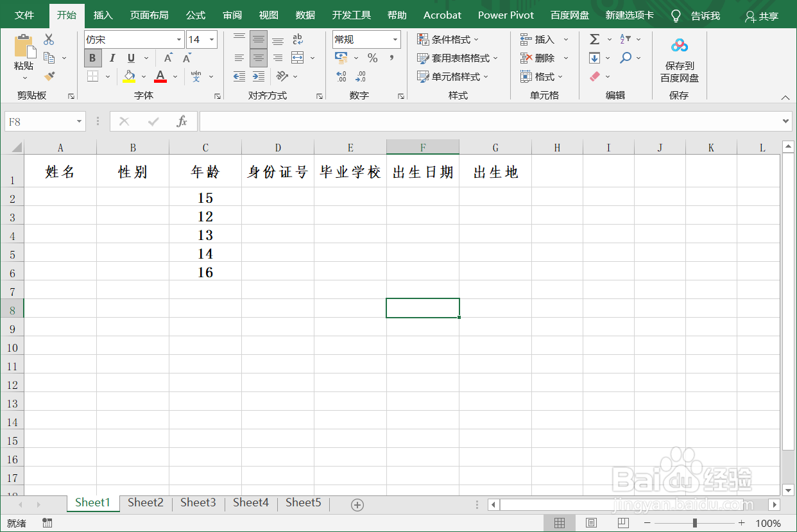The height and width of the screenshot is (532, 797).
Task: Switch to the Power Pivot tab
Action: click(506, 15)
